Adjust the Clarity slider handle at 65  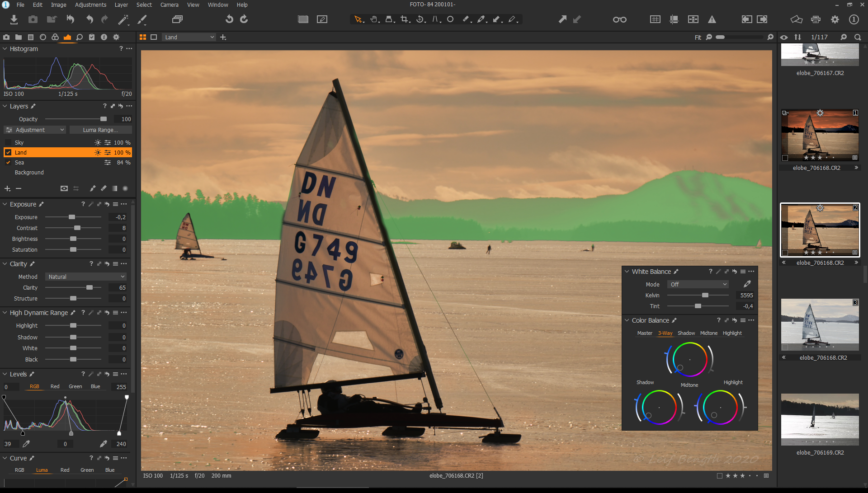click(x=90, y=288)
